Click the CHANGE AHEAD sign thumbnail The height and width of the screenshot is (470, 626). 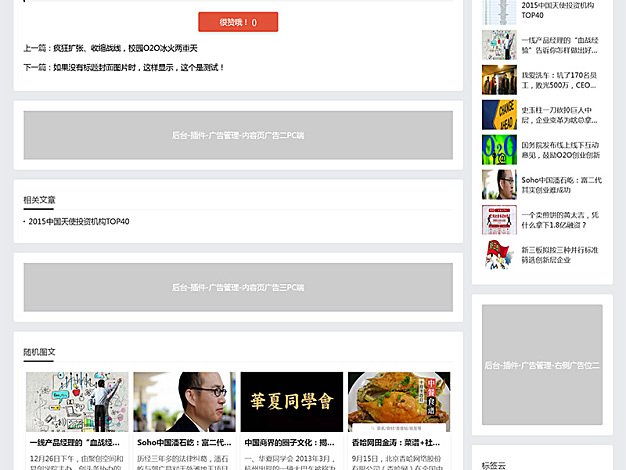pos(499,115)
